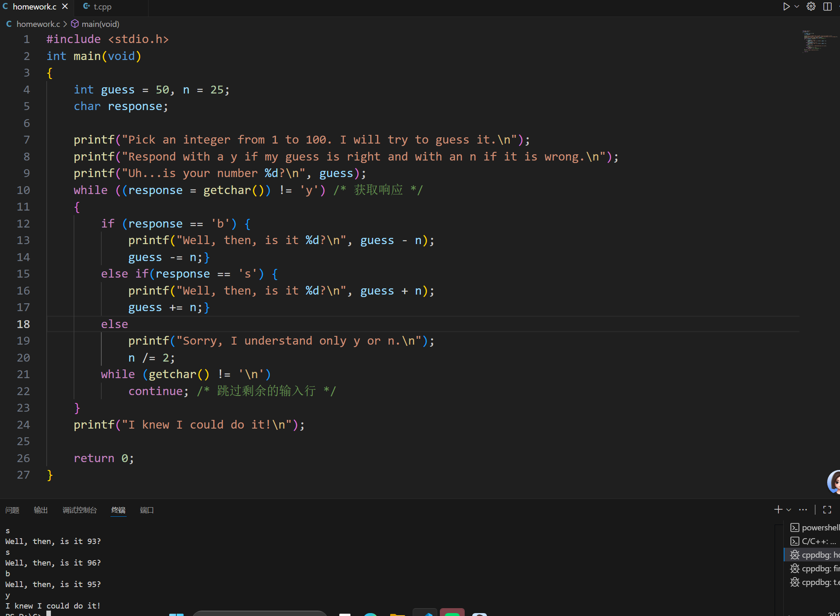Maximize the terminal panel
The width and height of the screenshot is (840, 616).
(827, 510)
